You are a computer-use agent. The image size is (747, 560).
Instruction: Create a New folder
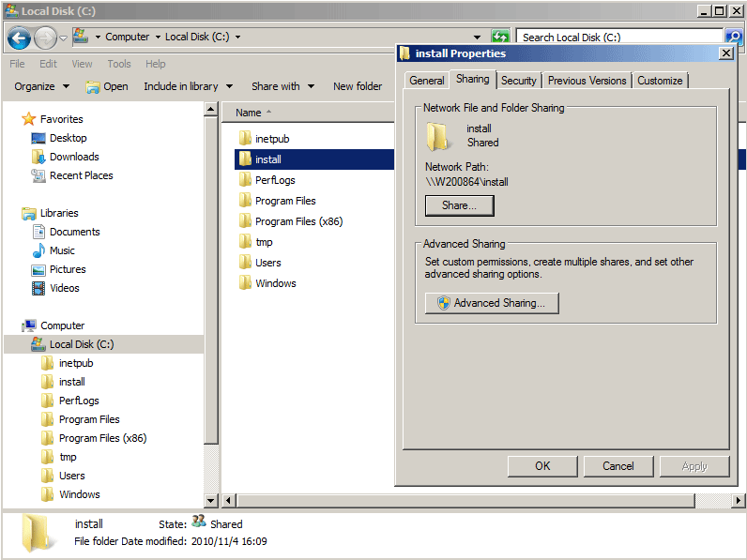(358, 86)
